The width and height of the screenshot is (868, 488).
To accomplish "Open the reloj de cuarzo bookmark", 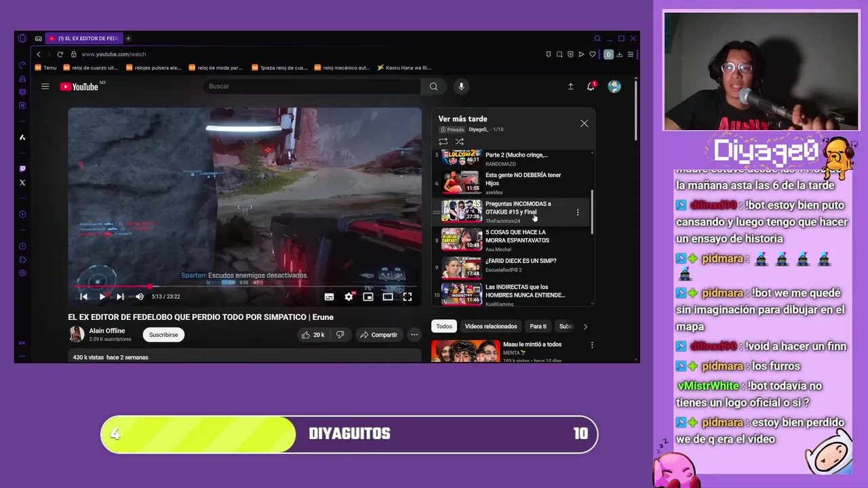I will pyautogui.click(x=90, y=68).
